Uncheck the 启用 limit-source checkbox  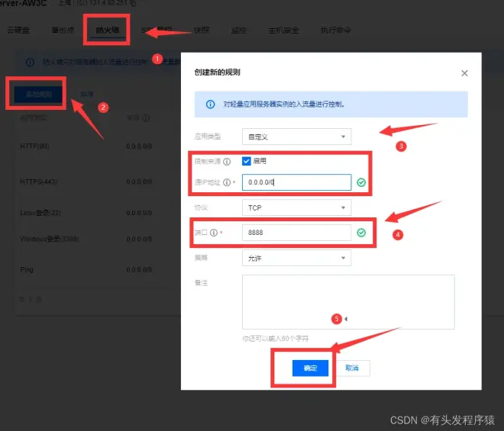click(x=246, y=161)
